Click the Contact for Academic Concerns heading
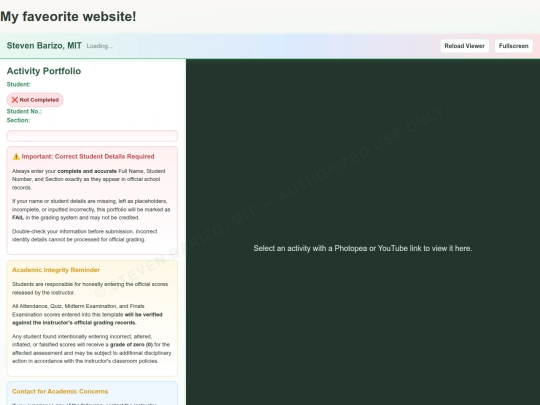 click(x=60, y=391)
